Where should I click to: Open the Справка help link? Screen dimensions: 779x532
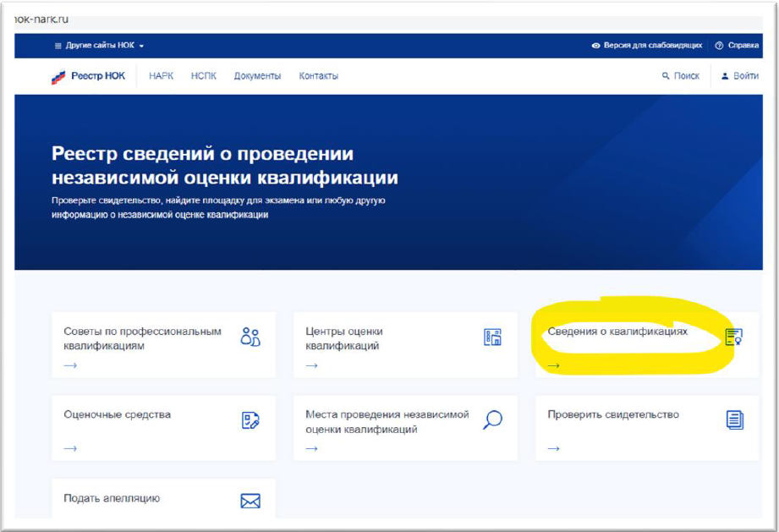[x=737, y=46]
